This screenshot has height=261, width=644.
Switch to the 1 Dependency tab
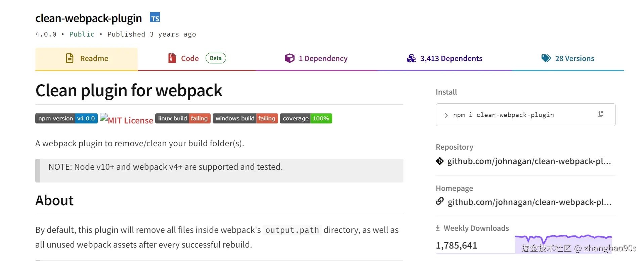(323, 59)
